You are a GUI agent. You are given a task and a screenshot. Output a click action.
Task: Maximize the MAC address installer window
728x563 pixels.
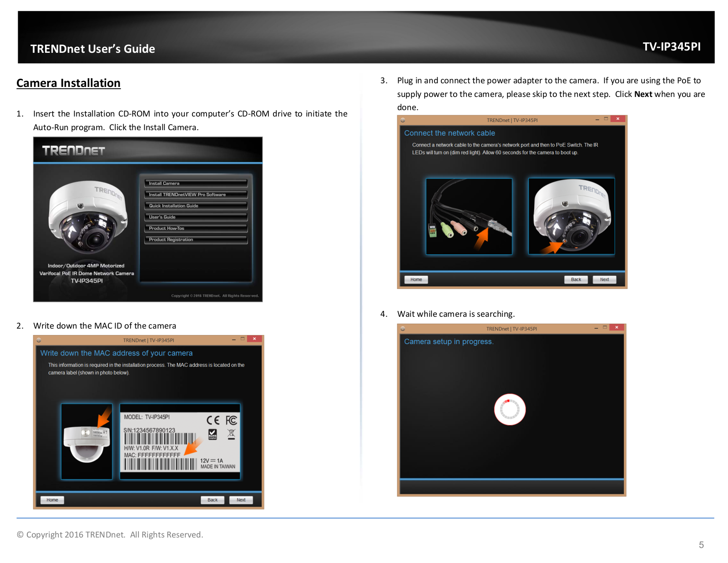coord(243,339)
